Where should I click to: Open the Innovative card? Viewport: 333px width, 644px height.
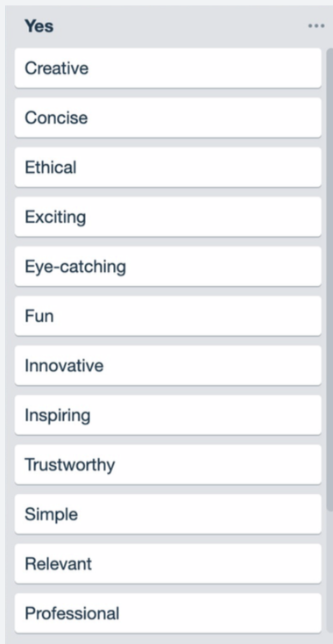point(167,365)
